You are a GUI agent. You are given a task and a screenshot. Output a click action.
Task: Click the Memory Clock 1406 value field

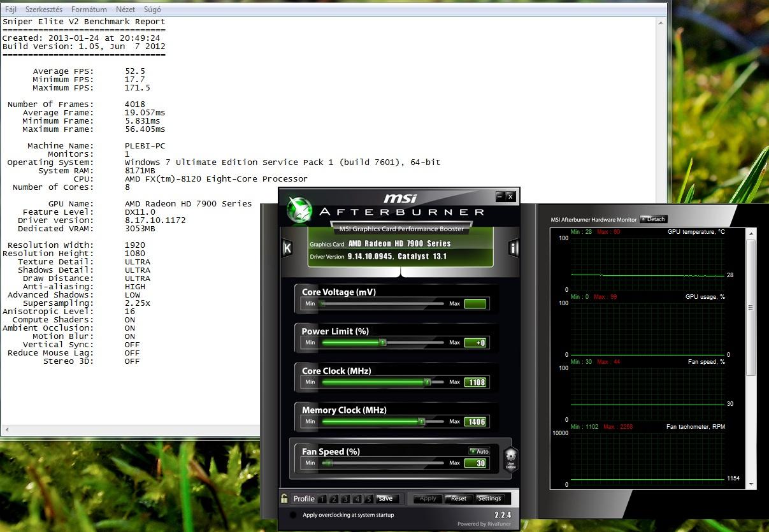[475, 422]
